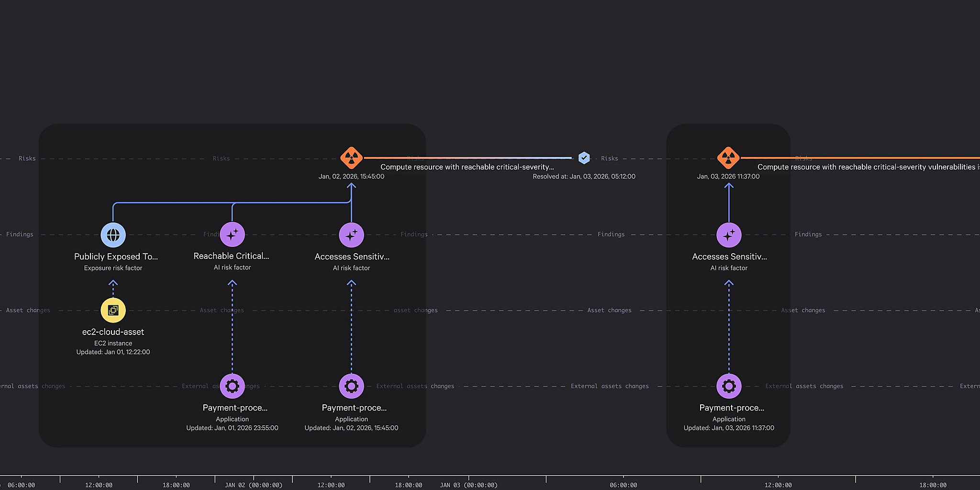Click the JAN 03 (00:00:00) timeline marker
This screenshot has height=490, width=980.
(x=469, y=485)
